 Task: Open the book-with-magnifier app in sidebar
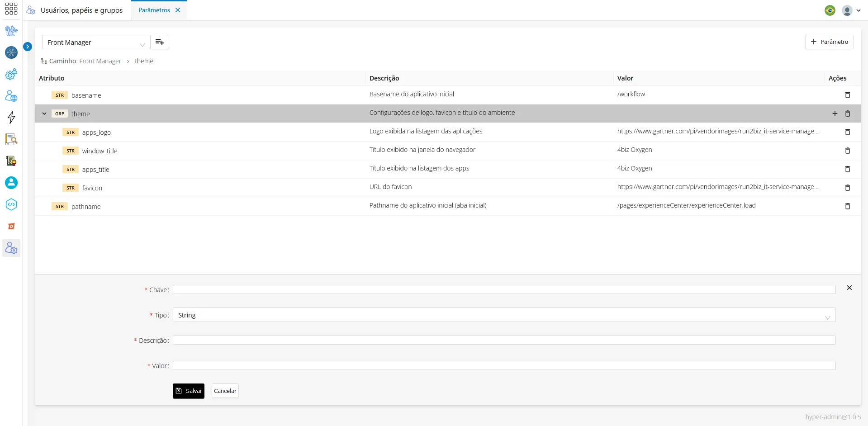(11, 139)
